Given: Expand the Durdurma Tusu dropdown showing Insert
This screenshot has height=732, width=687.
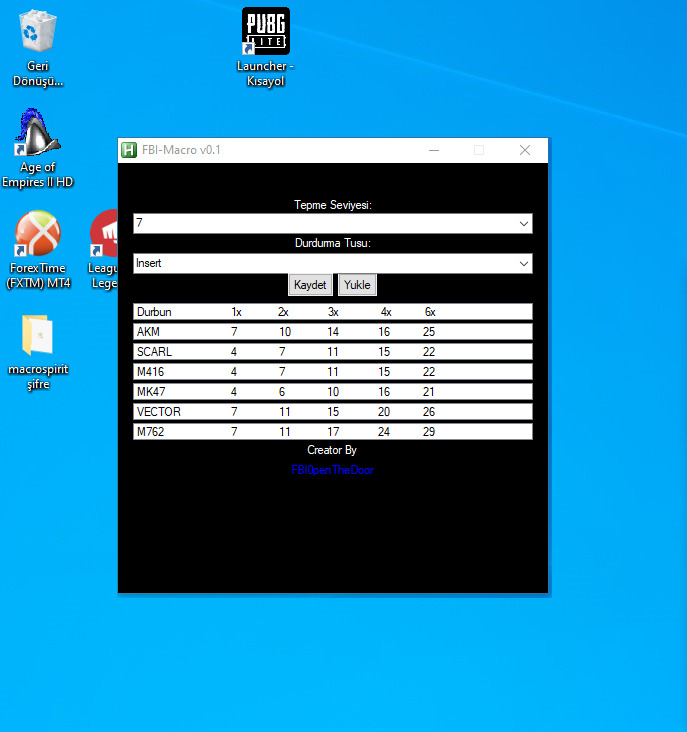Looking at the screenshot, I should click(x=524, y=264).
